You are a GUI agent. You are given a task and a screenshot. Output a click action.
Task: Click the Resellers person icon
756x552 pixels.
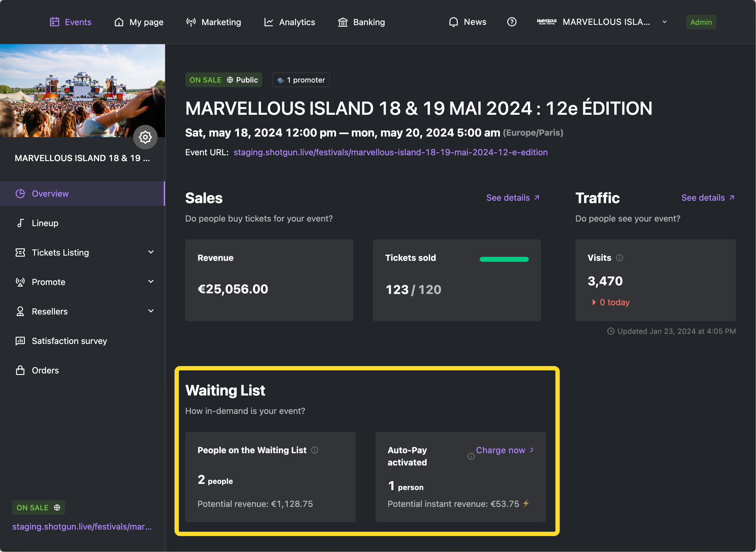point(20,311)
